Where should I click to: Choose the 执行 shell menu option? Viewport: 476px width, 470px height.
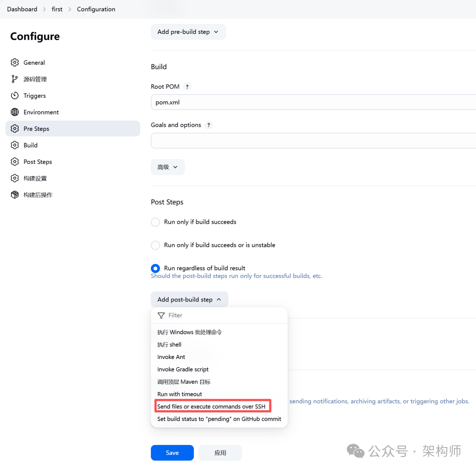[x=169, y=344]
